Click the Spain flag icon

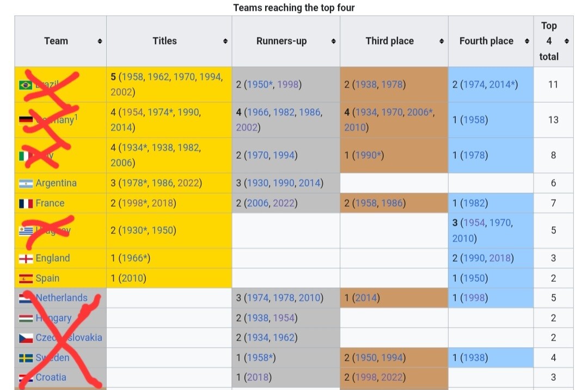[26, 278]
